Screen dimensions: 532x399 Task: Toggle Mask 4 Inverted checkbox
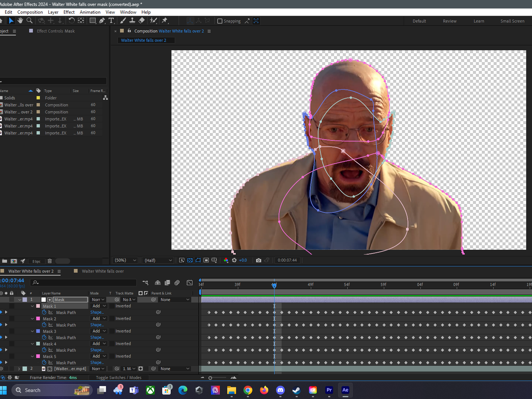(x=112, y=344)
